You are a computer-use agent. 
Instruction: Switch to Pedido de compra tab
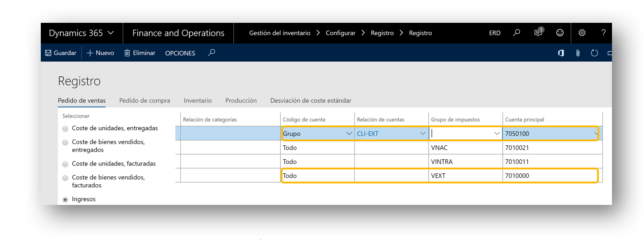coord(145,100)
